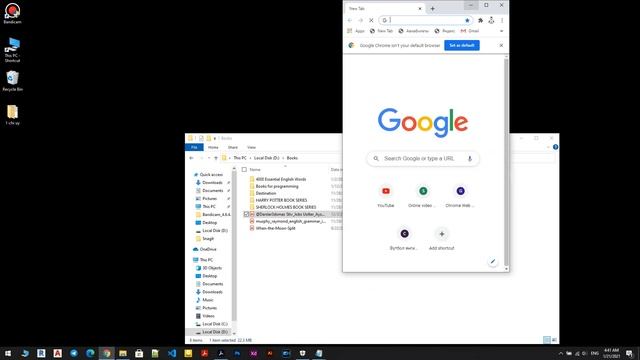640x360 pixels.
Task: Open the Chrome profile avatar icon
Action: click(x=491, y=20)
